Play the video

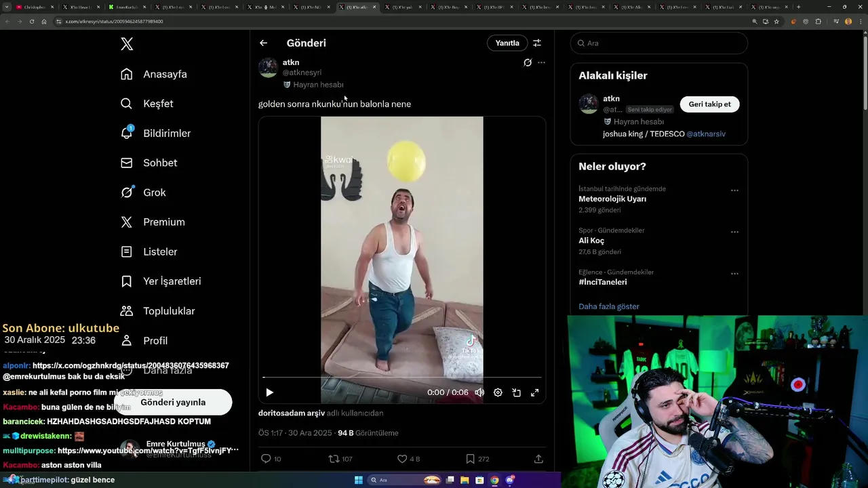pos(269,392)
